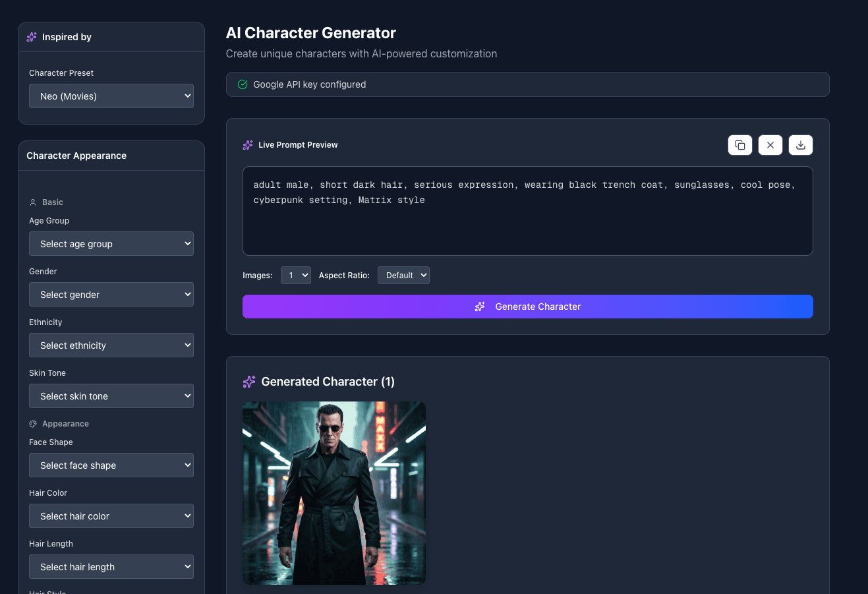868x594 pixels.
Task: Open the Select hair length dropdown
Action: 111,567
